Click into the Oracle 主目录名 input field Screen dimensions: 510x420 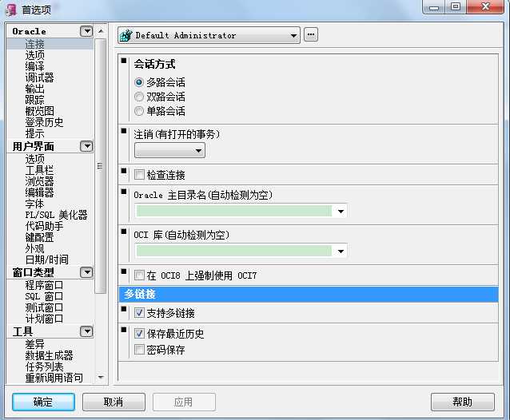[x=234, y=211]
